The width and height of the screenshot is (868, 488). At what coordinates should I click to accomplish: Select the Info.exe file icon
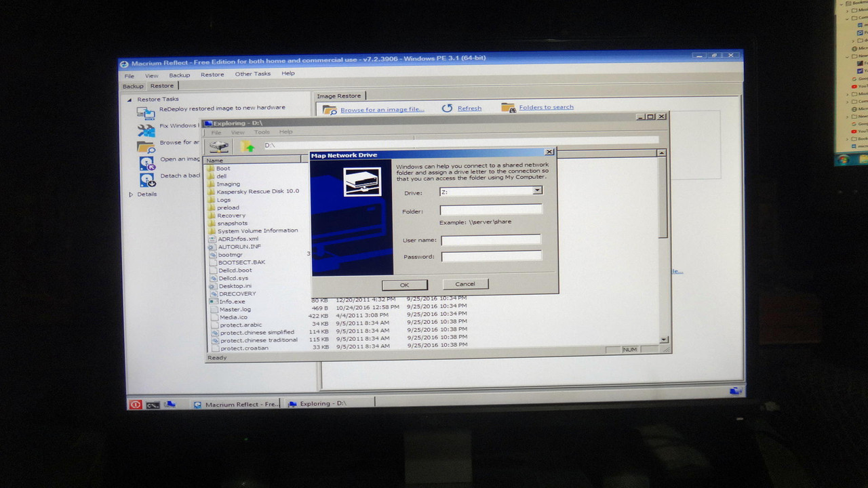(213, 302)
